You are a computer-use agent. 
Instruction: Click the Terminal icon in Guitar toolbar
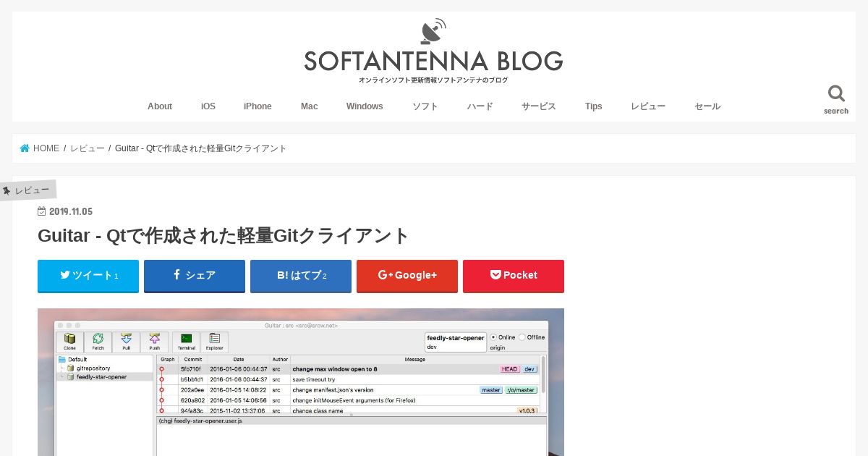(186, 342)
